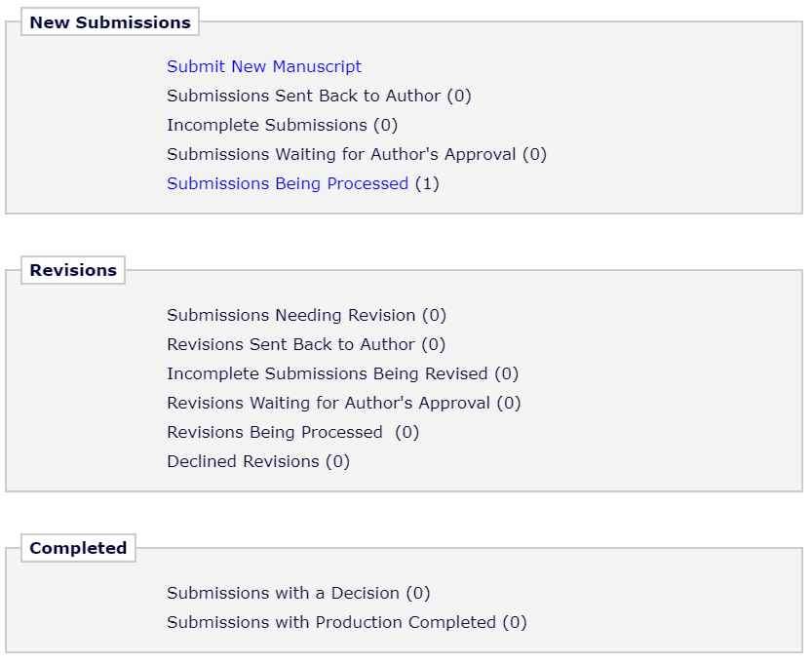The image size is (812, 664).
Task: Select Incomplete Submissions Being Revised
Action: (x=327, y=373)
